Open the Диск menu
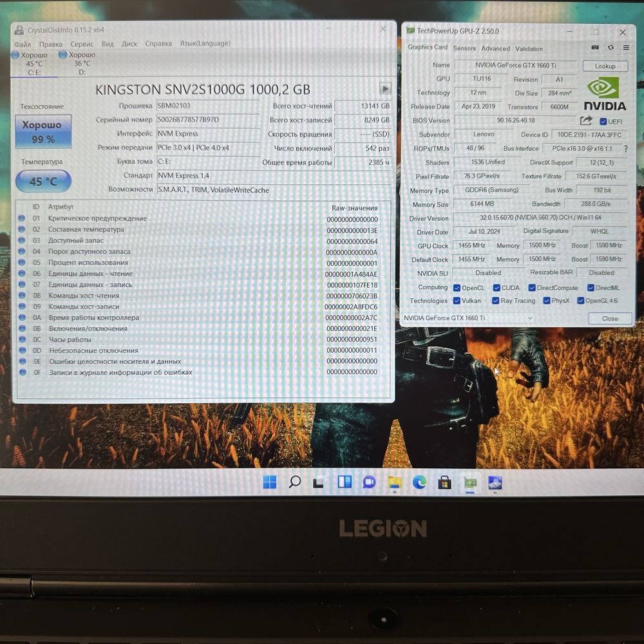Screen dimensions: 644x644 point(129,44)
